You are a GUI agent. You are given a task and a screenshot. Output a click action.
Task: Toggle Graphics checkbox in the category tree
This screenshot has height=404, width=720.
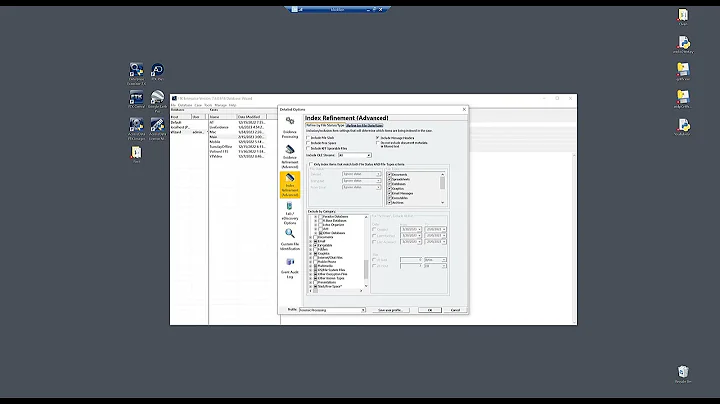click(315, 253)
